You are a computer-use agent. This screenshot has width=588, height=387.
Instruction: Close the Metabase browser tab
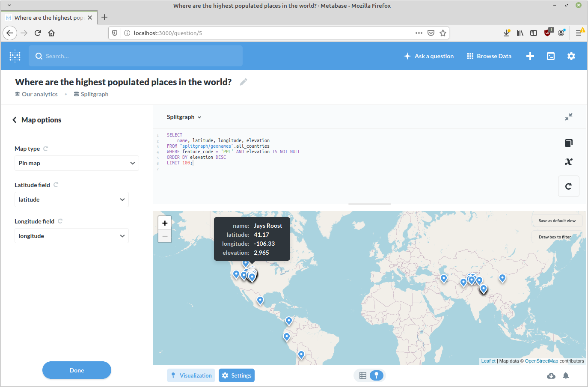click(90, 18)
